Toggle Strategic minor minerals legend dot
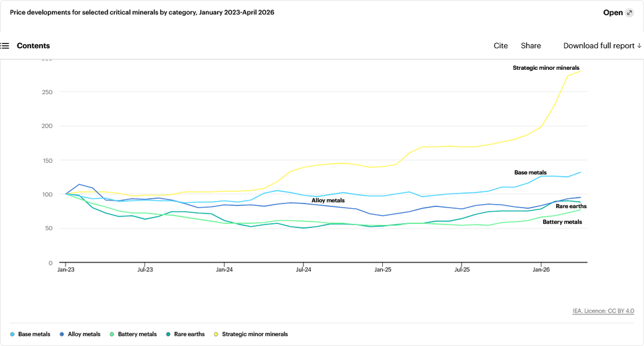 tap(216, 335)
